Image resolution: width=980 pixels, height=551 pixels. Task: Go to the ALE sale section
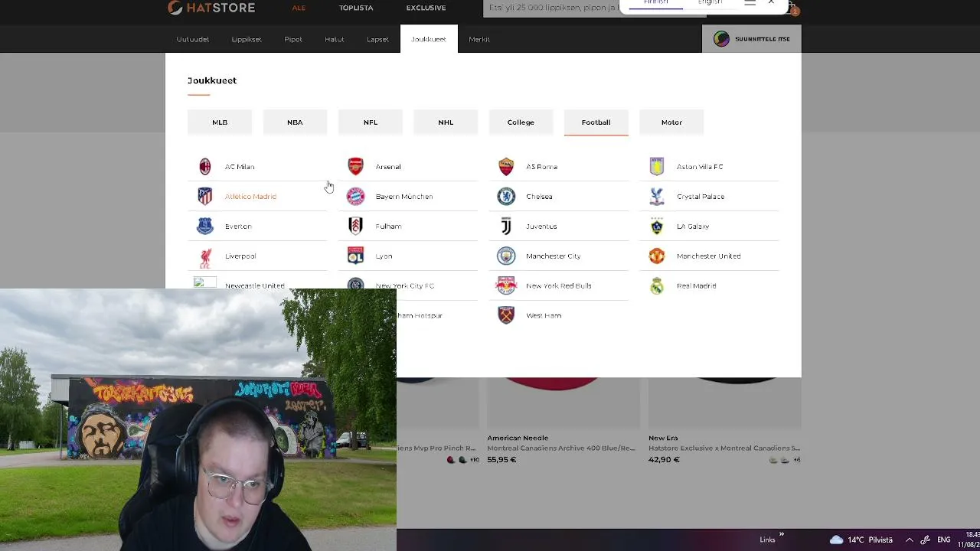pyautogui.click(x=299, y=8)
